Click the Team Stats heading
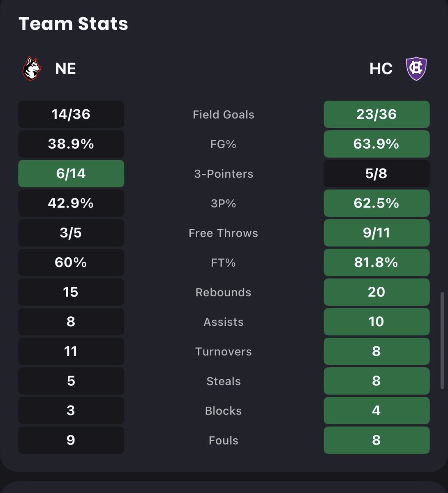 [x=74, y=24]
